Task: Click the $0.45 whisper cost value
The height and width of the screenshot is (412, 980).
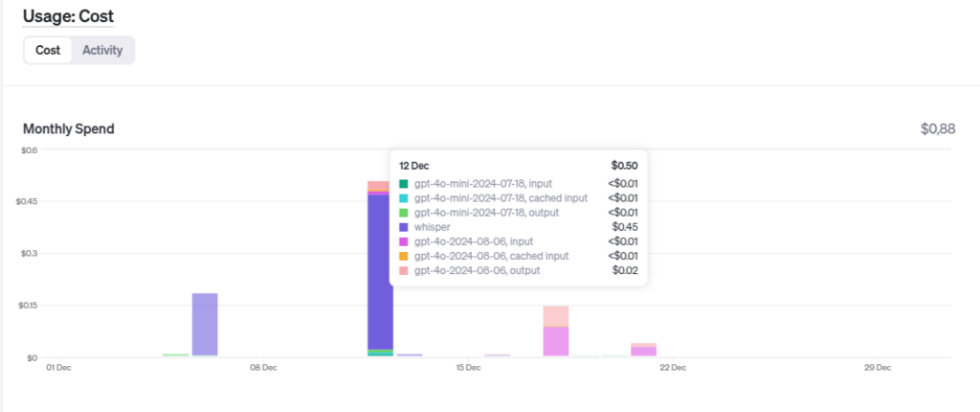Action: click(x=625, y=227)
